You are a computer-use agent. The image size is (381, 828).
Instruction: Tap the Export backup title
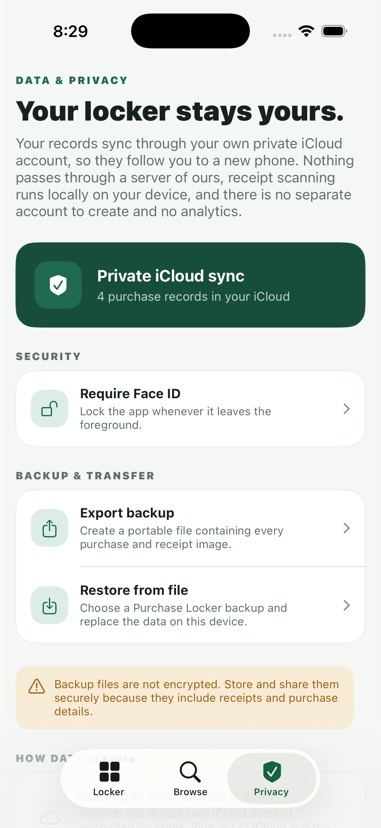tap(127, 513)
